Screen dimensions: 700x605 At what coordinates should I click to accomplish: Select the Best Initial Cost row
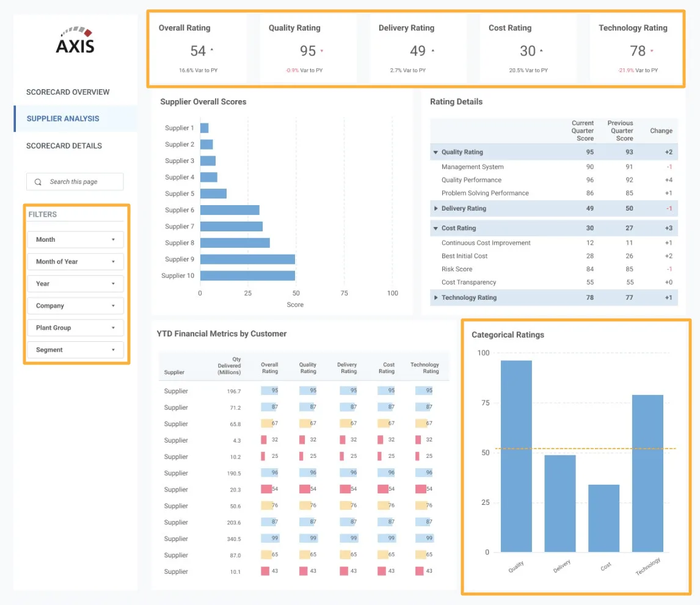point(554,256)
